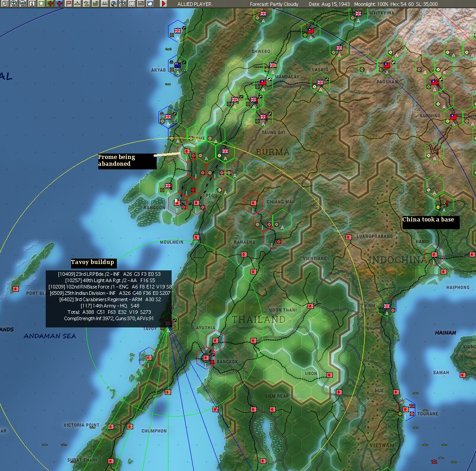Click the green land units toolbar icon

pyautogui.click(x=95, y=4)
